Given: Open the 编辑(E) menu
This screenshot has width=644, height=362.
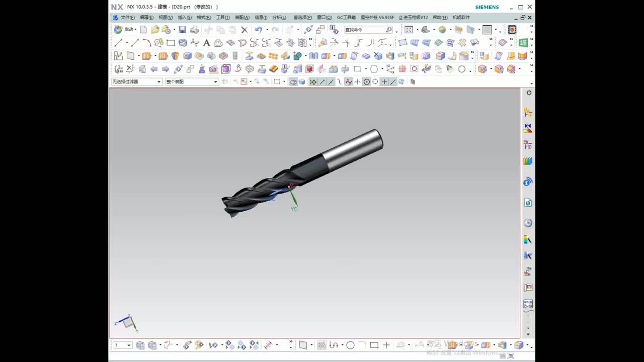Looking at the screenshot, I should pos(146,18).
